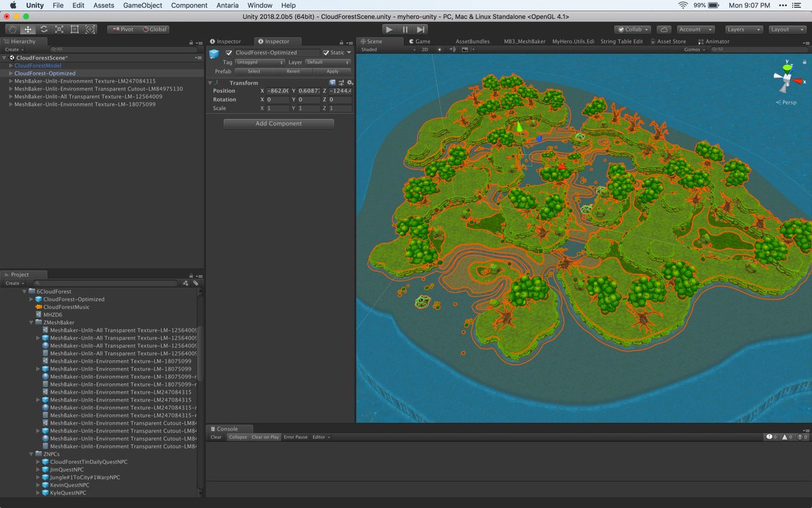Switch to the Animator tab
The height and width of the screenshot is (508, 812).
715,41
